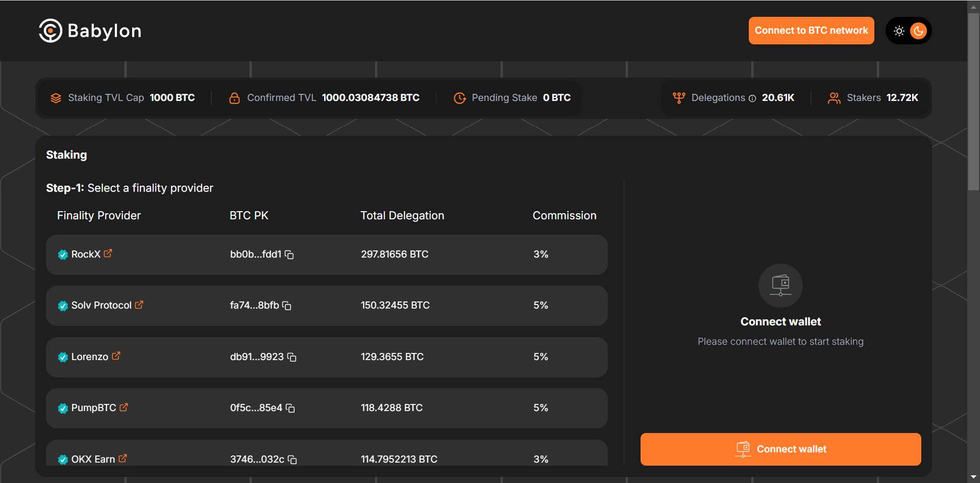Click the Babylon logo icon
The image size is (980, 483).
tap(51, 31)
